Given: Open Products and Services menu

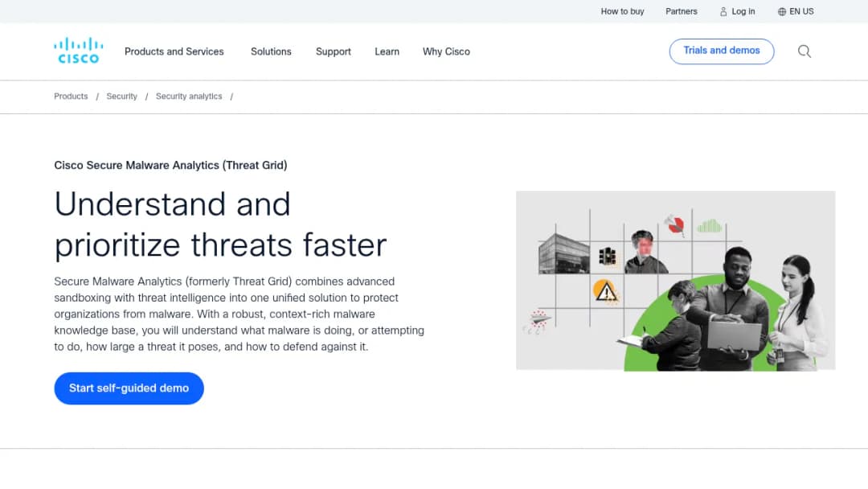Looking at the screenshot, I should (174, 51).
